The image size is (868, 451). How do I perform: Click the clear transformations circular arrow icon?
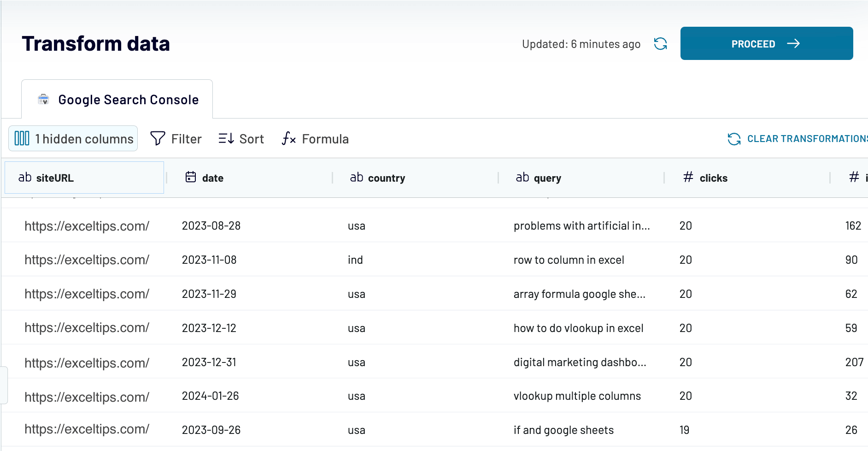[x=734, y=139]
